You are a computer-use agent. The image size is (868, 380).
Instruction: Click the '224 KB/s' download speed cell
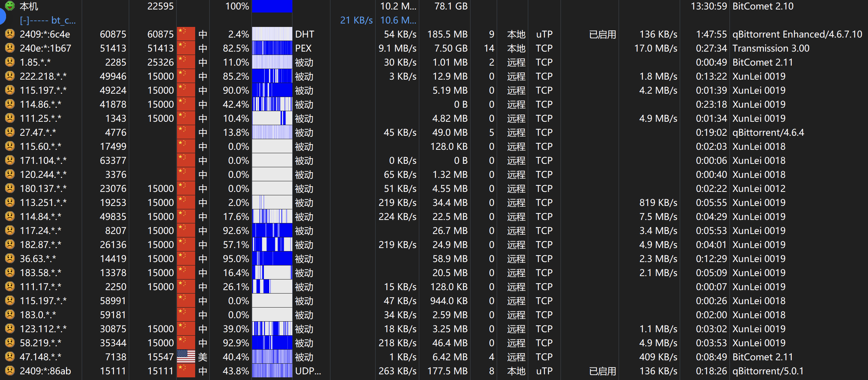pos(397,217)
